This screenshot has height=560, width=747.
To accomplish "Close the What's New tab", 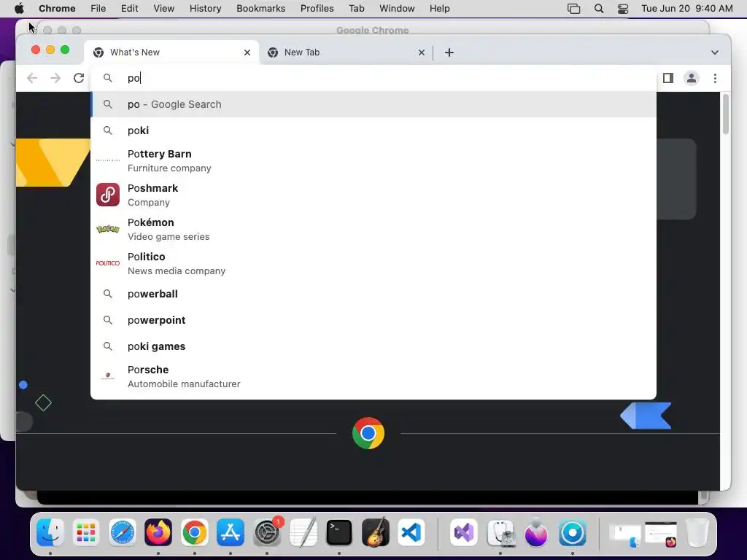I will click(x=247, y=52).
